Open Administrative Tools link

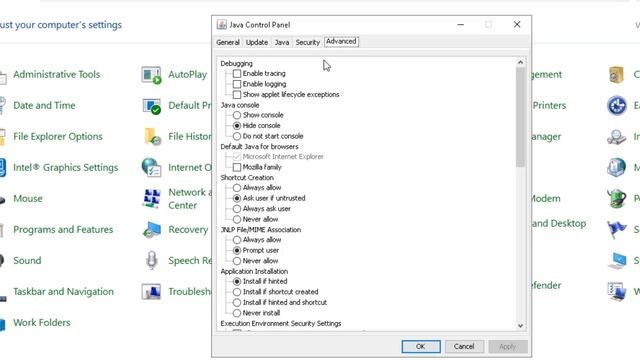point(57,74)
